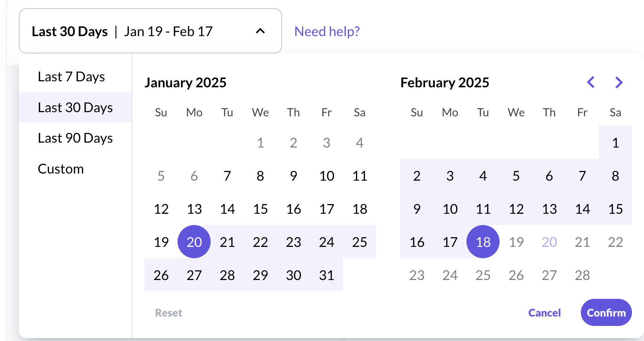Select January 7 in the calendar

coord(227,176)
